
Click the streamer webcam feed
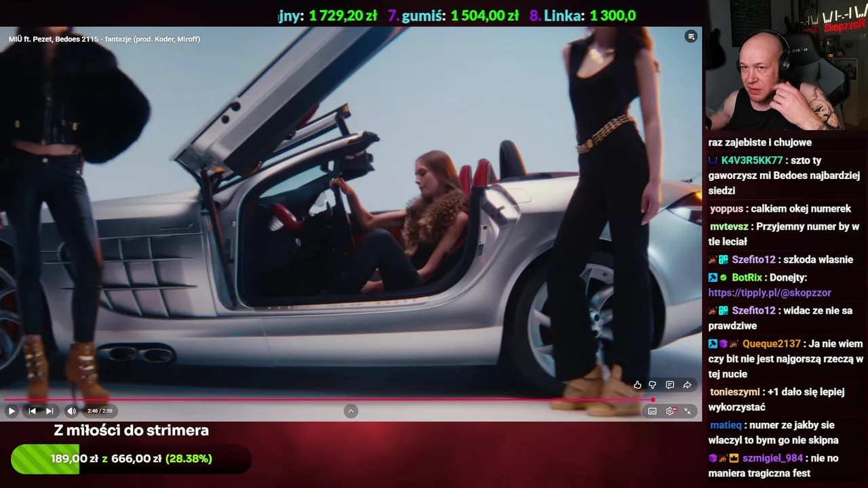(x=787, y=65)
